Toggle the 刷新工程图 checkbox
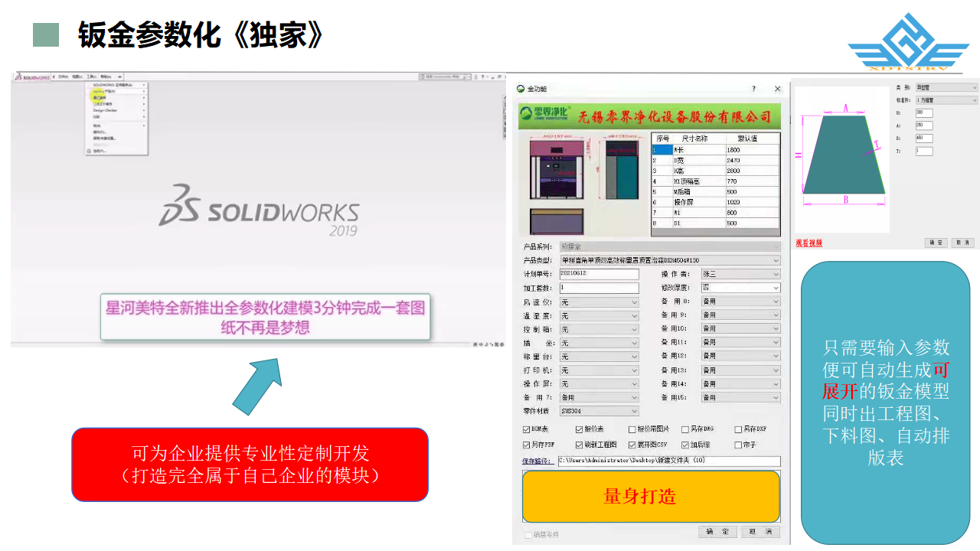980x551 pixels. pos(580,445)
